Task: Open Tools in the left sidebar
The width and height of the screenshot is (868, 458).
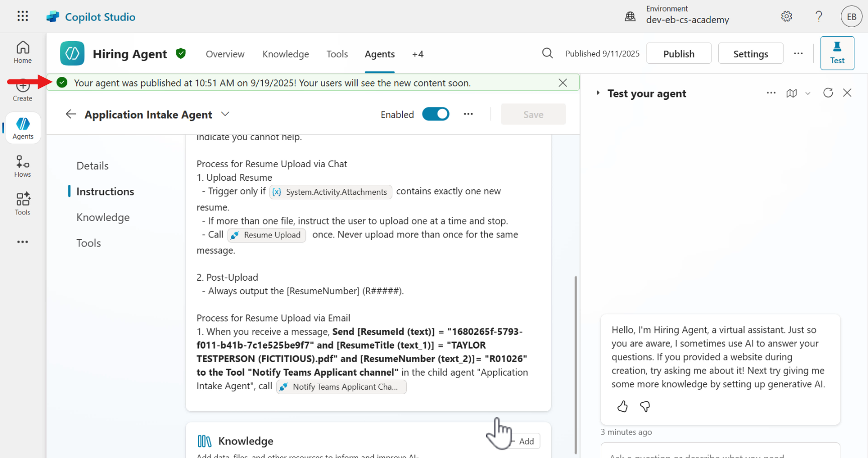Action: pos(23,204)
